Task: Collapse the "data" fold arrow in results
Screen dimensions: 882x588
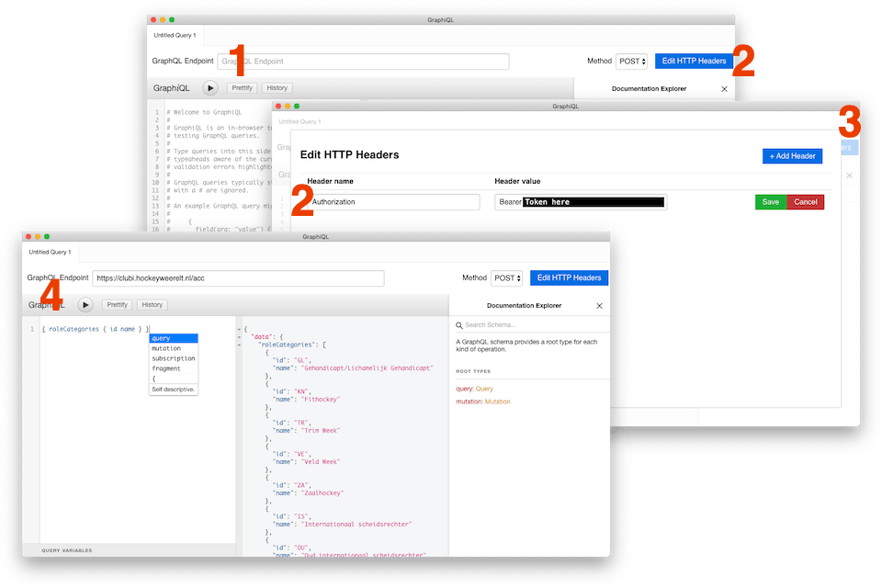Action: (239, 337)
